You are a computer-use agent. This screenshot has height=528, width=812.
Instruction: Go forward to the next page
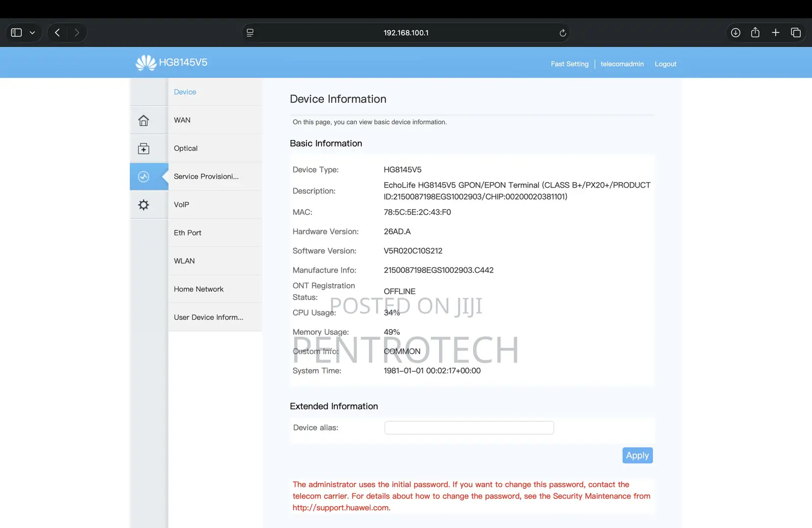(x=77, y=32)
